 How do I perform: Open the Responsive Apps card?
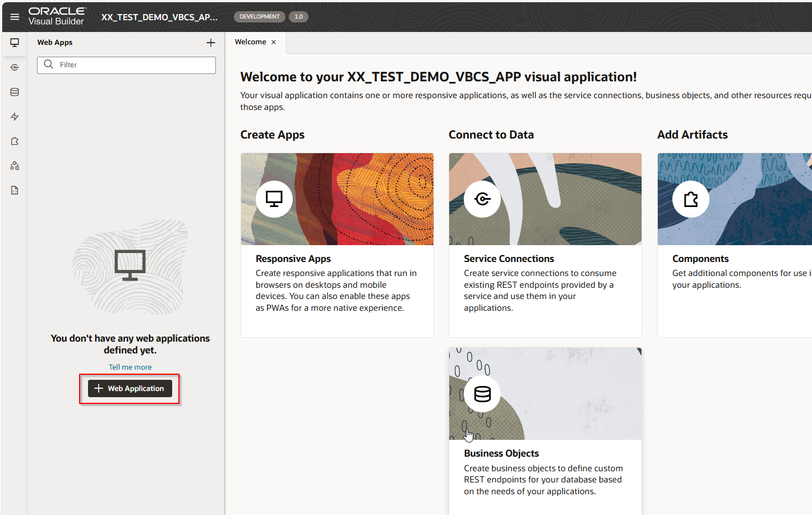(x=336, y=241)
